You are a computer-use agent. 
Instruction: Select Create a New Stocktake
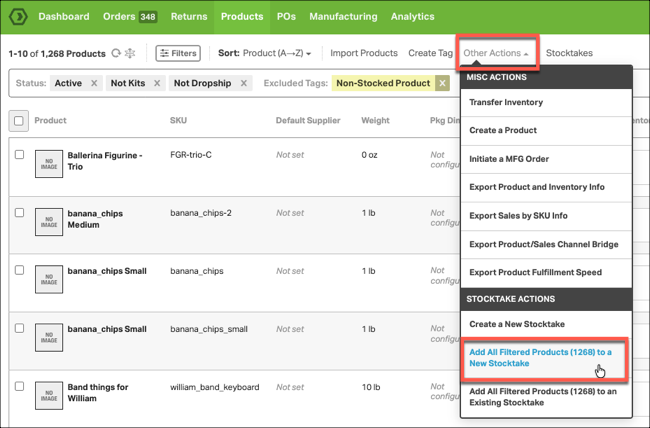click(546, 324)
